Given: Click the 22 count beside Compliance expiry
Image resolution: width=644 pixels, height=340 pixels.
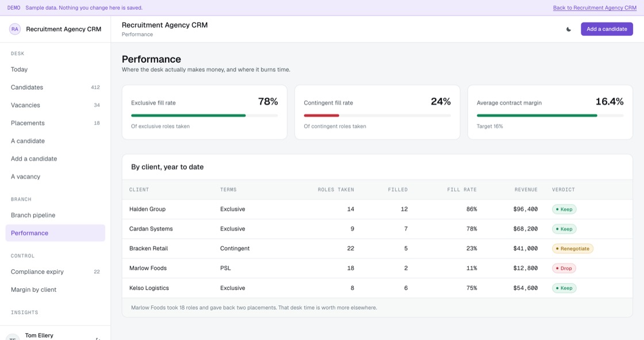Looking at the screenshot, I should tap(97, 272).
